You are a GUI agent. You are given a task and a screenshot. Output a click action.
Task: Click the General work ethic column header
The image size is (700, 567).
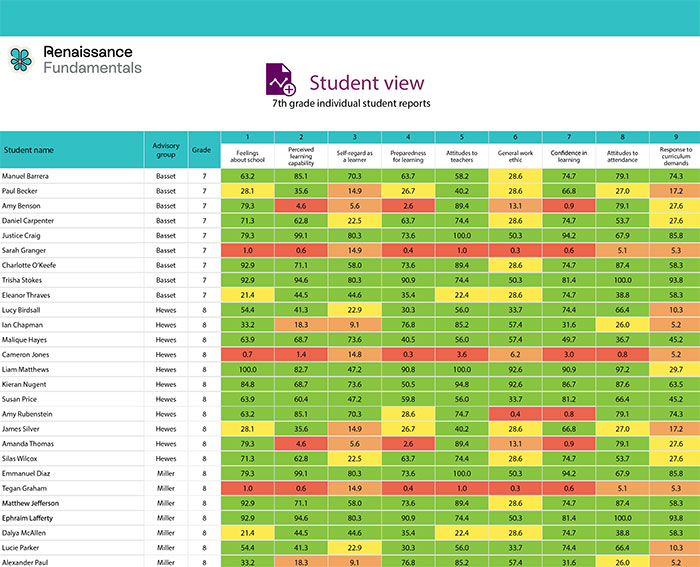point(515,155)
